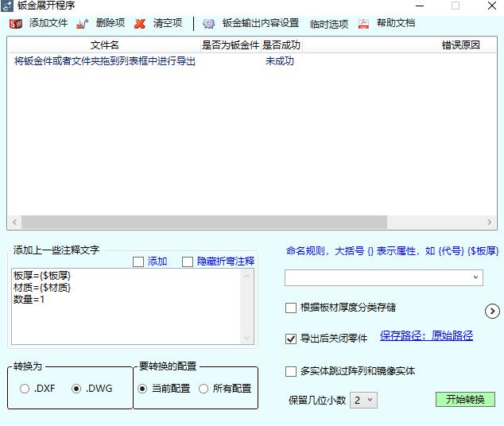The height and width of the screenshot is (426, 504).
Task: Uncheck 导出后关闭零件
Action: (x=291, y=339)
